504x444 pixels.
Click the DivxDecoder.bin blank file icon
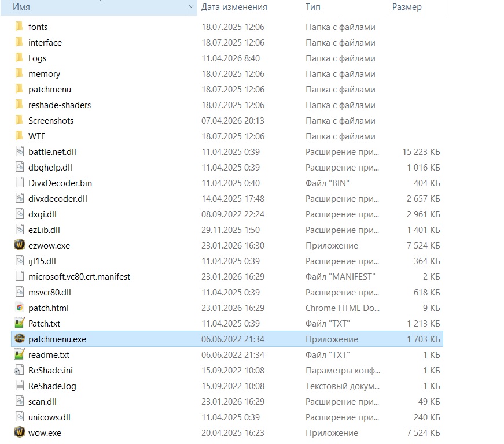pyautogui.click(x=19, y=183)
